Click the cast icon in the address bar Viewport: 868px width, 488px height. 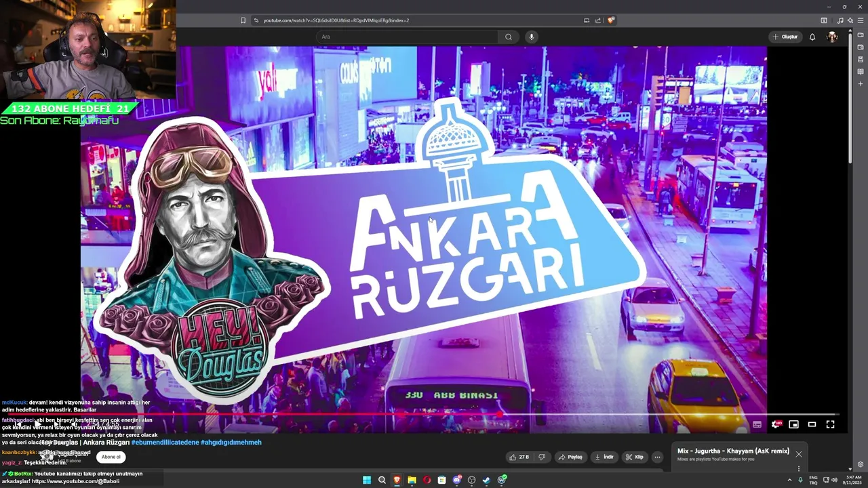pos(587,20)
